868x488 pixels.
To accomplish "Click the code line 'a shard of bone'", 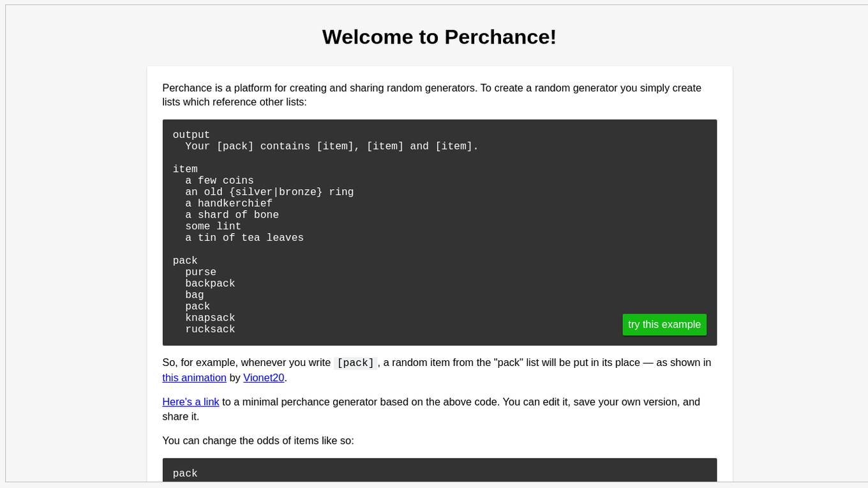I will (232, 215).
